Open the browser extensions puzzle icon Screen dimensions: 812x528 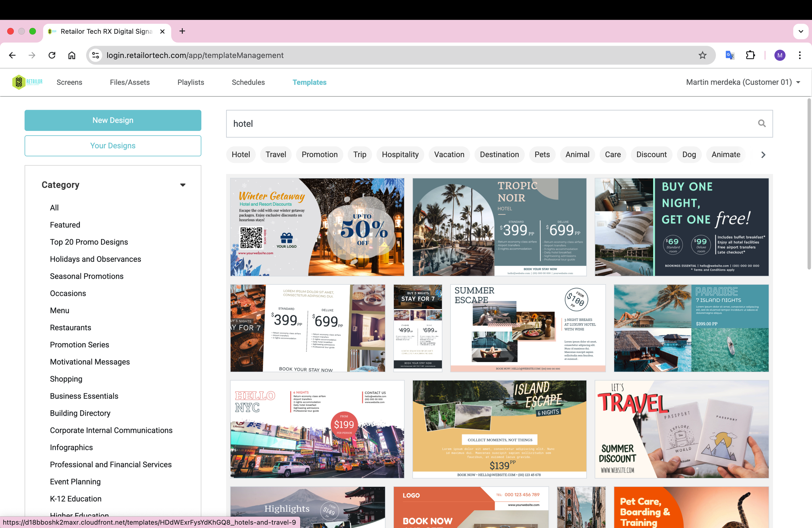750,55
